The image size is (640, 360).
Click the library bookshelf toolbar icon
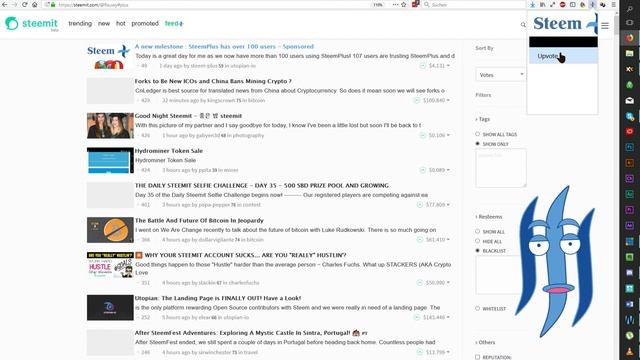click(x=542, y=4)
